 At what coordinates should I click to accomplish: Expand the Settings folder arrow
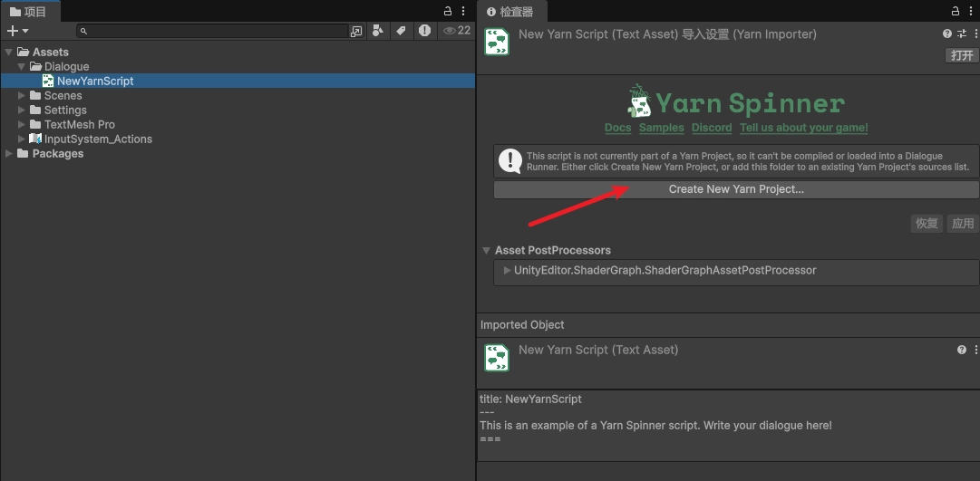click(x=21, y=110)
